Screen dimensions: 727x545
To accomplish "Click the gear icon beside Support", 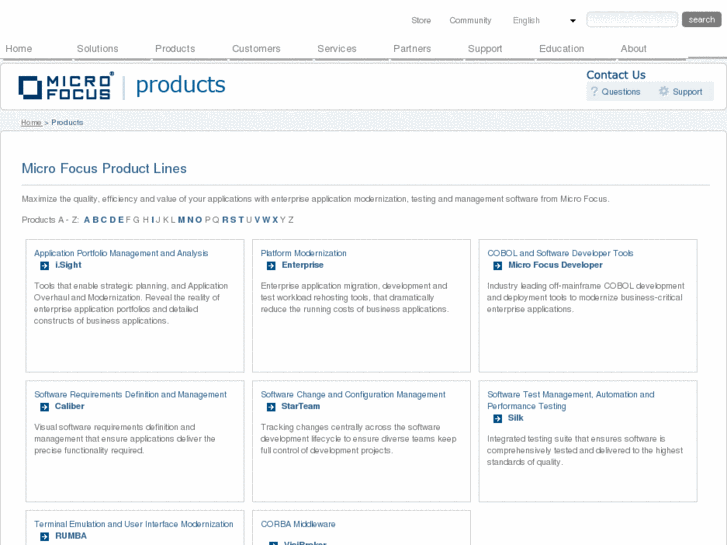I will pyautogui.click(x=664, y=92).
